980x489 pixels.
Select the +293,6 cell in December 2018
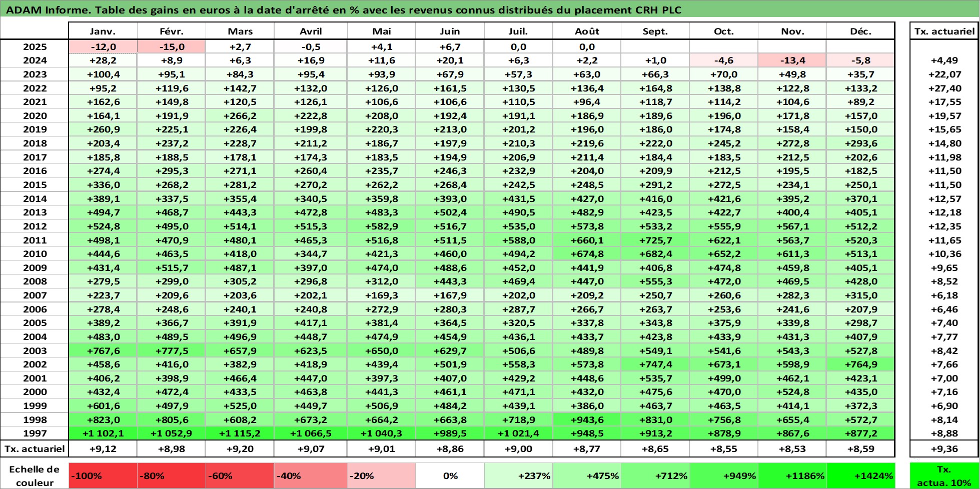[x=860, y=143]
